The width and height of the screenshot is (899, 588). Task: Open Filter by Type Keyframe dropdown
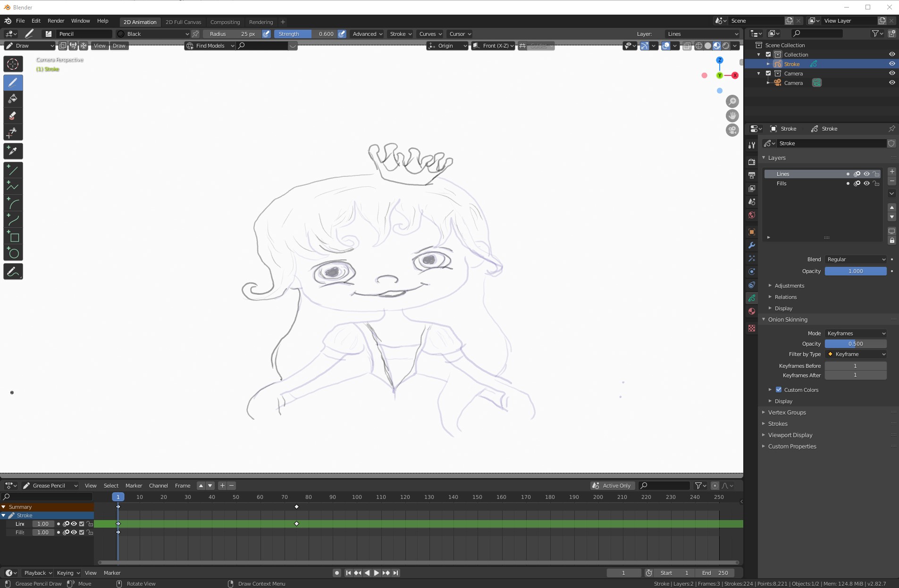pyautogui.click(x=856, y=354)
